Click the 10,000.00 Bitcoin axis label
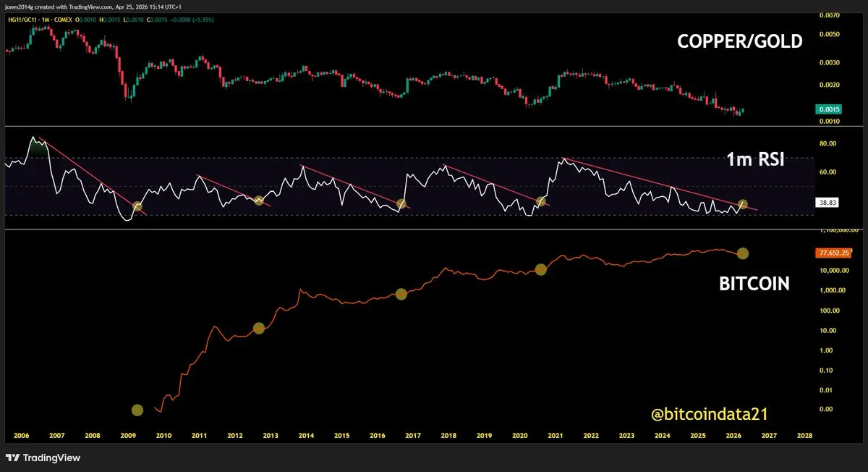 834,271
